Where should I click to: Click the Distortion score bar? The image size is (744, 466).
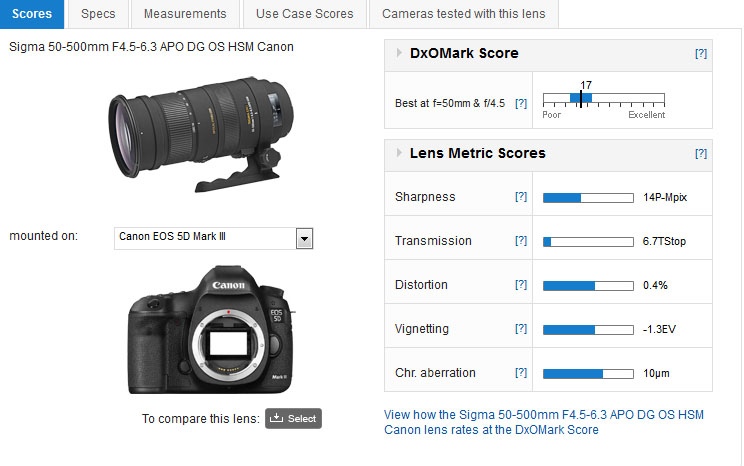click(x=588, y=286)
